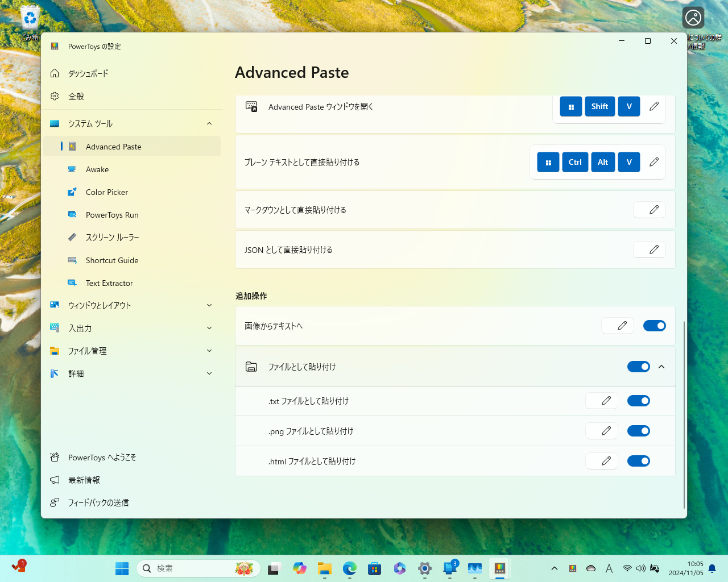
Task: Open Text Extractor settings
Action: (132, 283)
